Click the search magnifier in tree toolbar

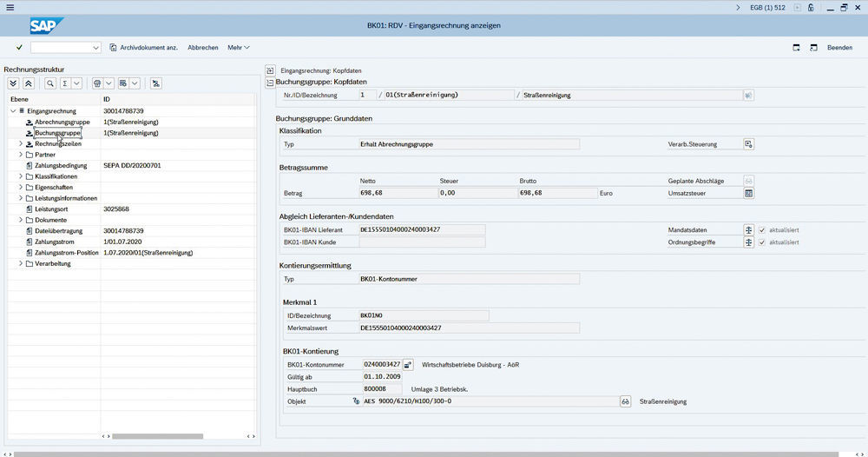click(50, 83)
